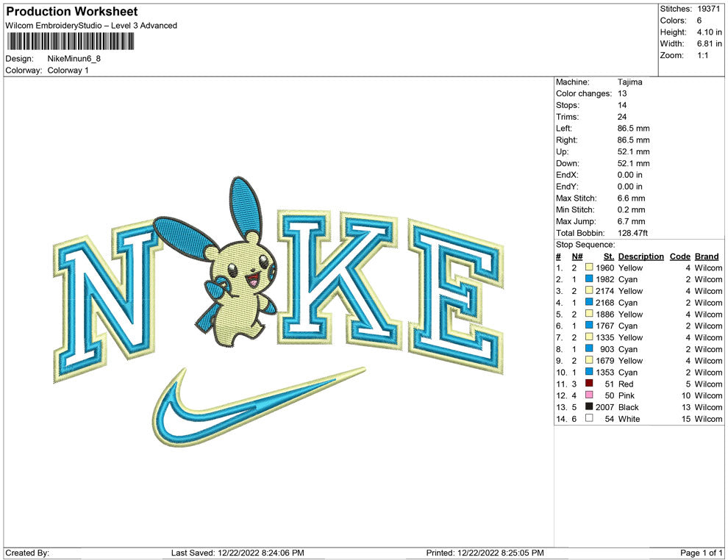Select the black color swatch for stop 13
This screenshot has height=560, width=728.
[x=589, y=406]
